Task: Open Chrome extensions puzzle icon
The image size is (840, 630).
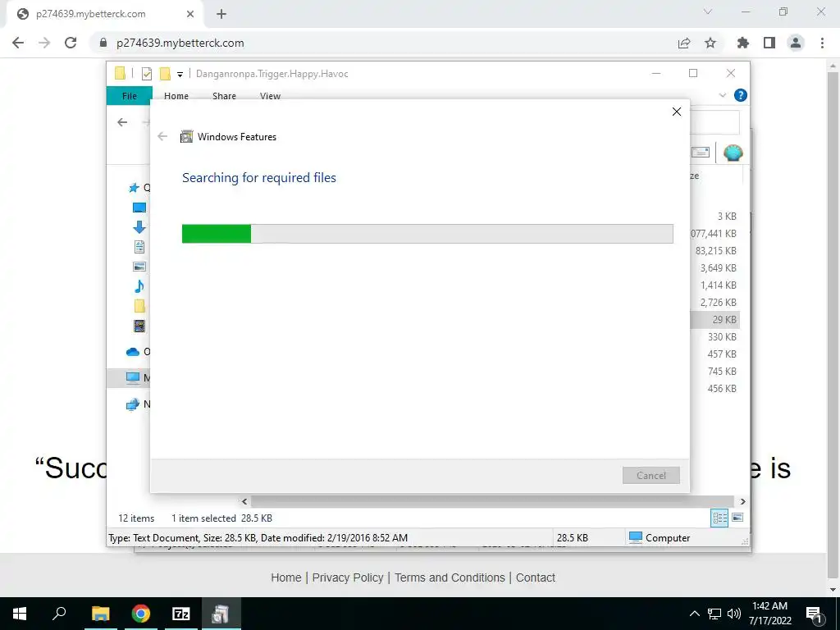Action: pos(743,43)
